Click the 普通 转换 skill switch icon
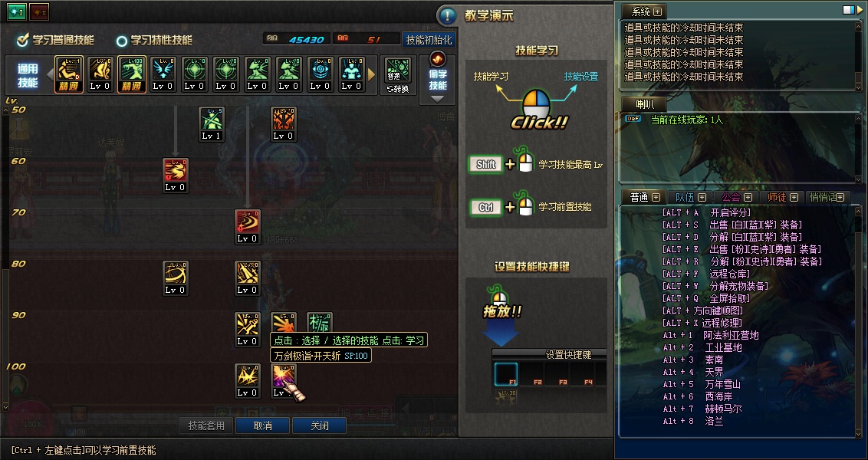 [x=397, y=75]
